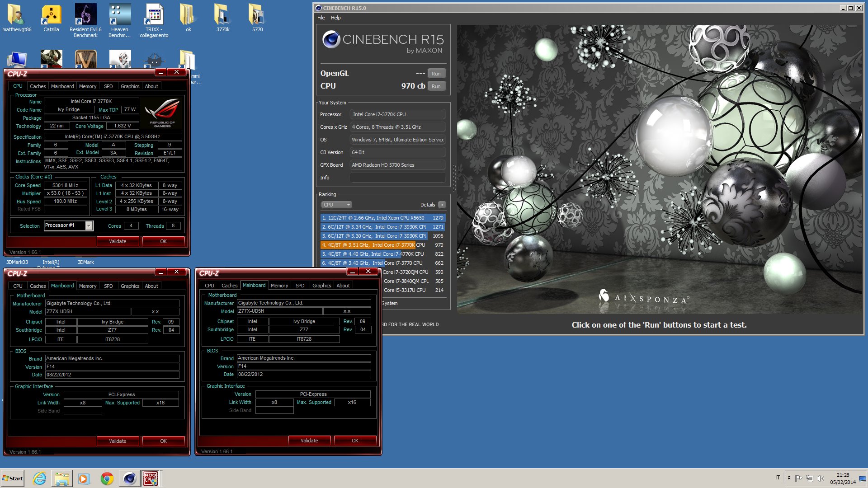Screen dimensions: 868x488
Task: Open the matthewgt86 desktop folder
Action: (17, 18)
